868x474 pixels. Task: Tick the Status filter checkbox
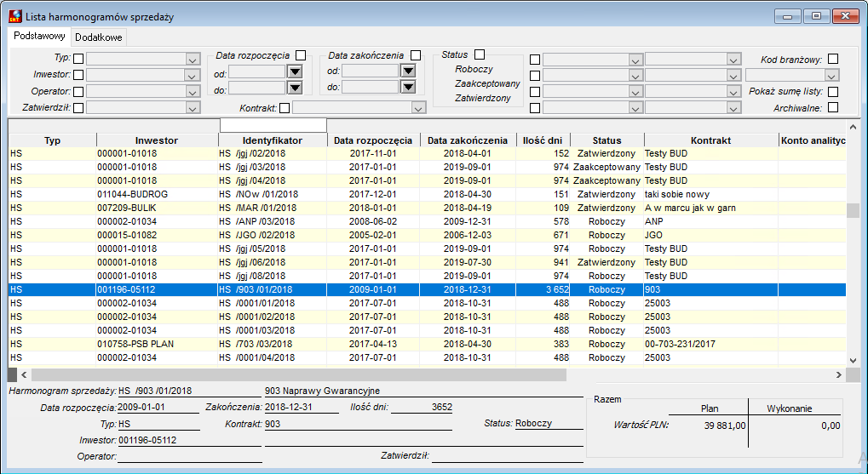tap(480, 54)
